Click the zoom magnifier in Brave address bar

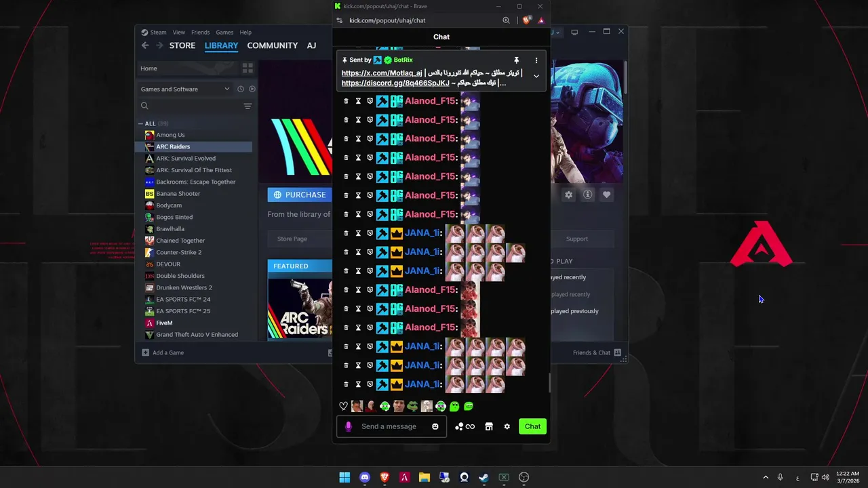[506, 20]
